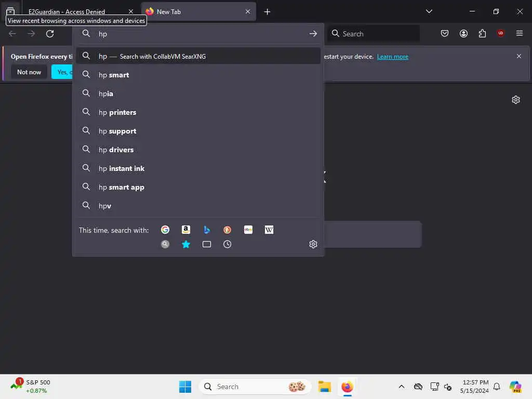Open search settings gear in the dropdown
This screenshot has height=399, width=532.
click(x=313, y=244)
